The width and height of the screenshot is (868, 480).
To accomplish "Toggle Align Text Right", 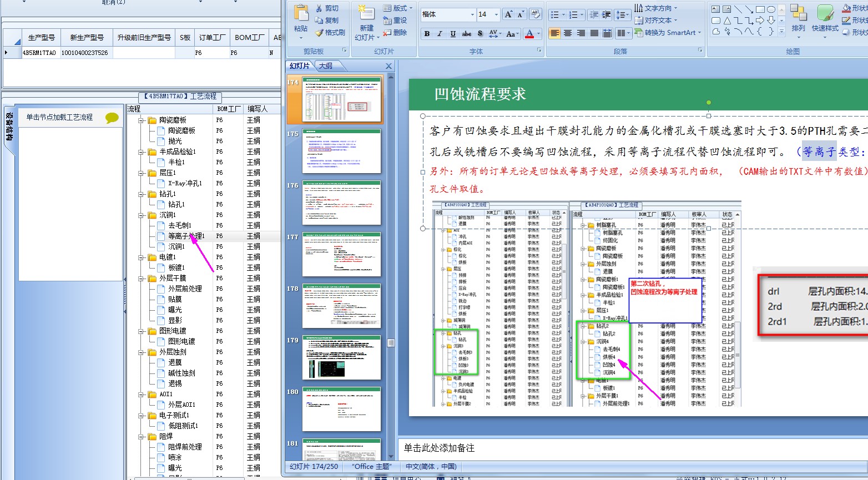I will [x=581, y=33].
